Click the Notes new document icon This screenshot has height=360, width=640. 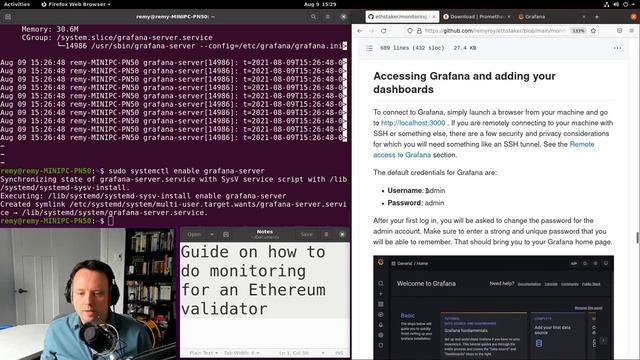[226, 234]
